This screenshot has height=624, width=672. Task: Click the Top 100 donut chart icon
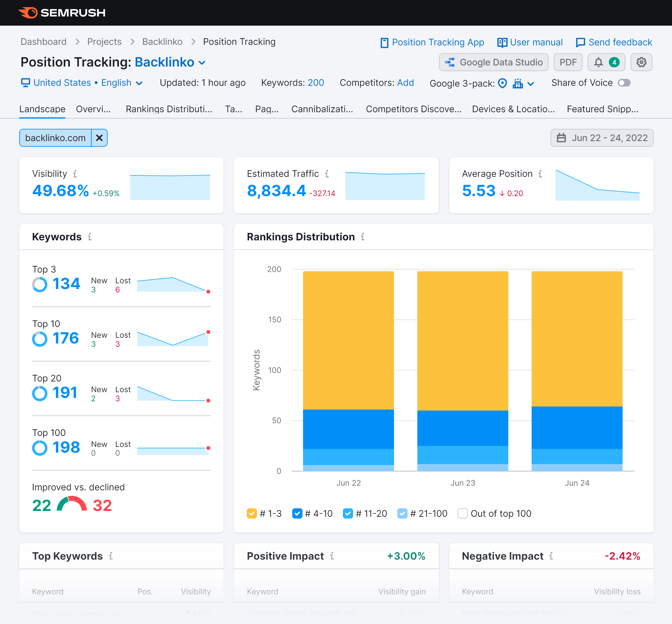pos(40,448)
